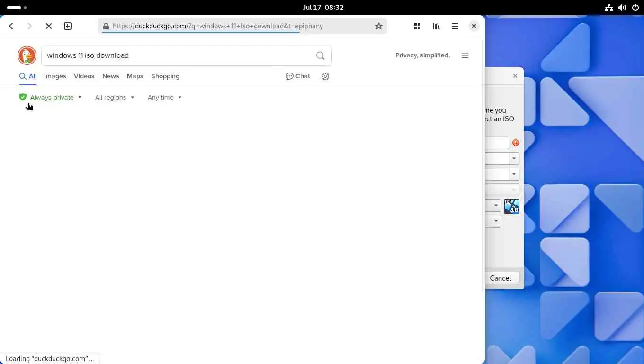The image size is (644, 364).
Task: Open the tab overview grid
Action: [x=417, y=26]
